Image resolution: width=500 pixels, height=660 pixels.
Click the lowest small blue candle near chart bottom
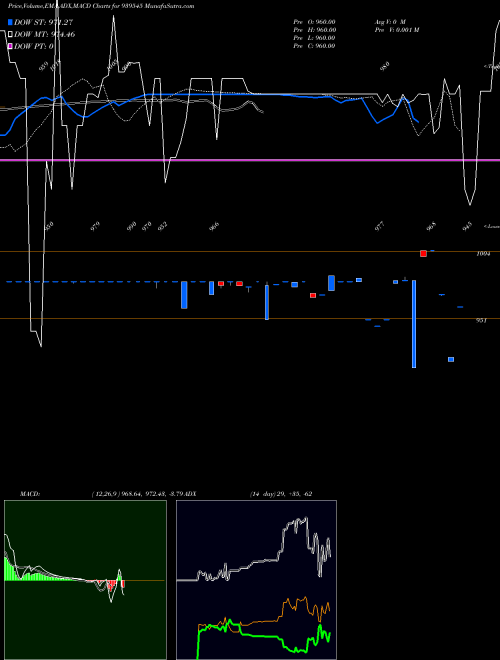point(451,359)
